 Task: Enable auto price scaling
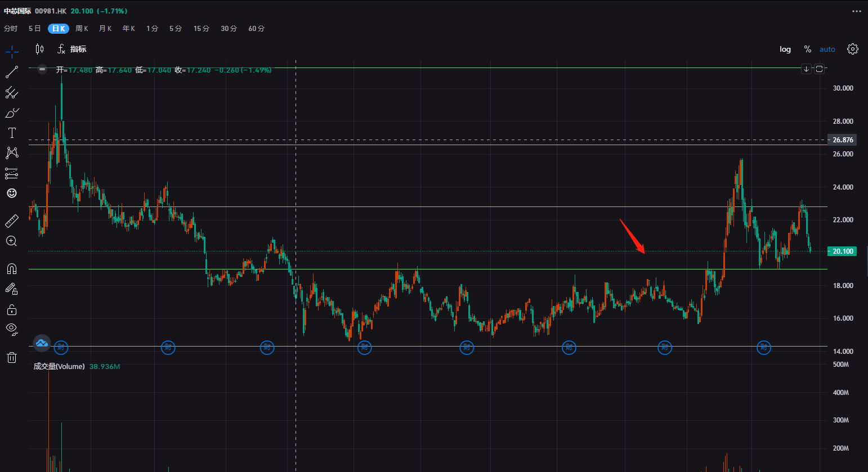coord(827,50)
